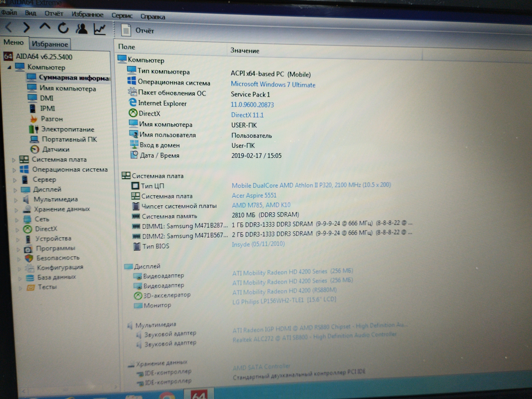This screenshot has width=532, height=399.
Task: Expand Хранение данных tree node
Action: tap(17, 210)
